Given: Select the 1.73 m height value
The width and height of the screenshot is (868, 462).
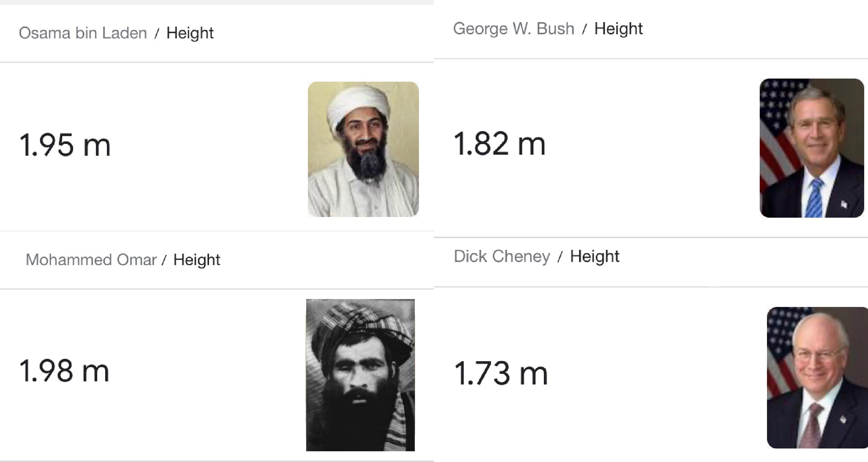Looking at the screenshot, I should pos(501,373).
